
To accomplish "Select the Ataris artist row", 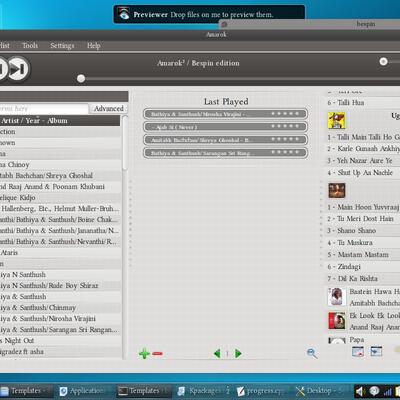I will click(60, 253).
